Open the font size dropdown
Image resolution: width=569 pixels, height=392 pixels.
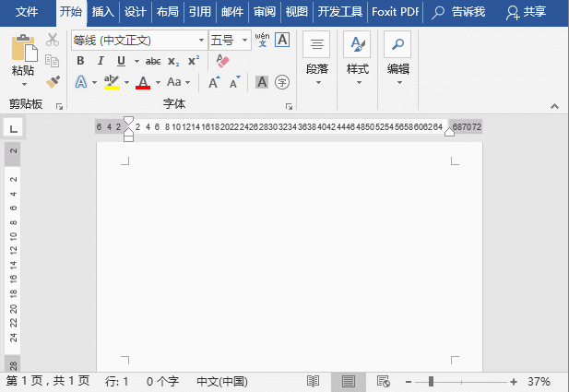[245, 40]
